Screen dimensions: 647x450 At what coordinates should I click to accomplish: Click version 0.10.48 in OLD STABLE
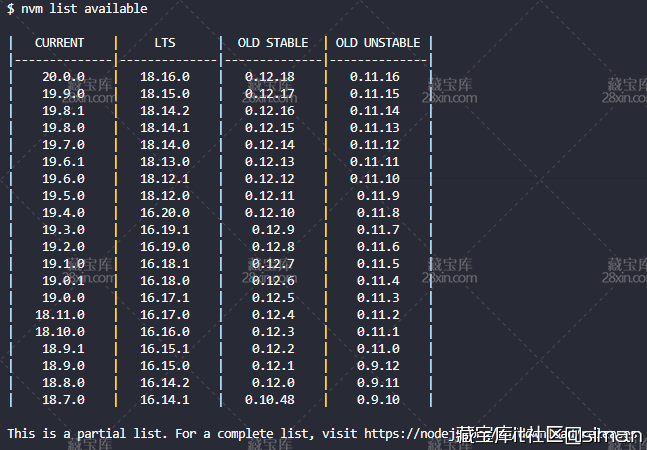[x=270, y=400]
